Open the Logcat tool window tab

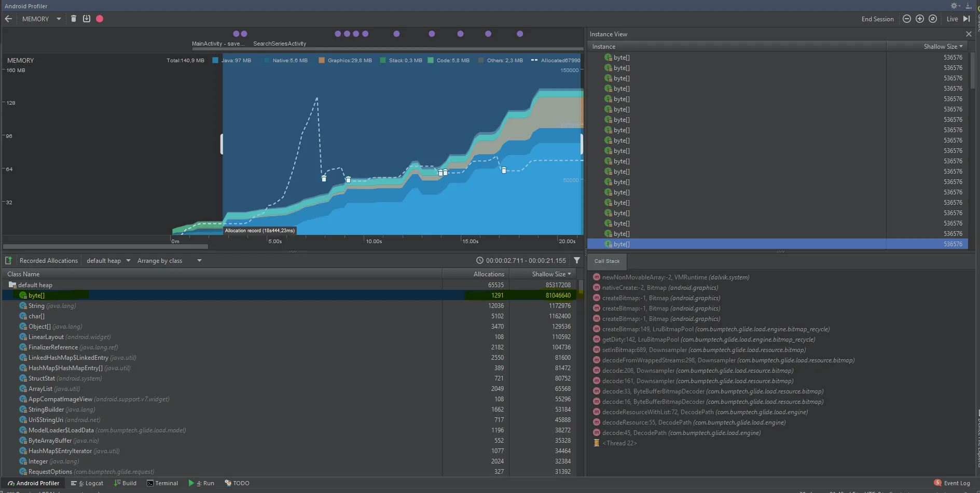click(x=87, y=483)
